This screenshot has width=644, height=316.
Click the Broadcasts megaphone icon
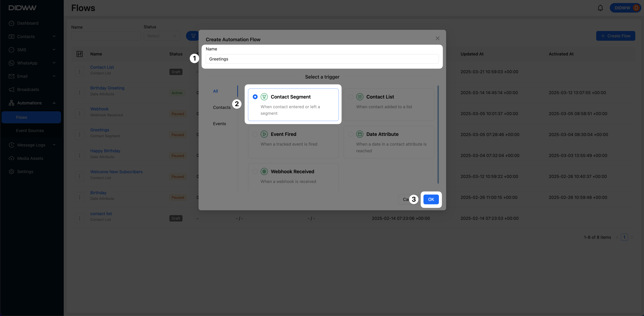pyautogui.click(x=12, y=89)
